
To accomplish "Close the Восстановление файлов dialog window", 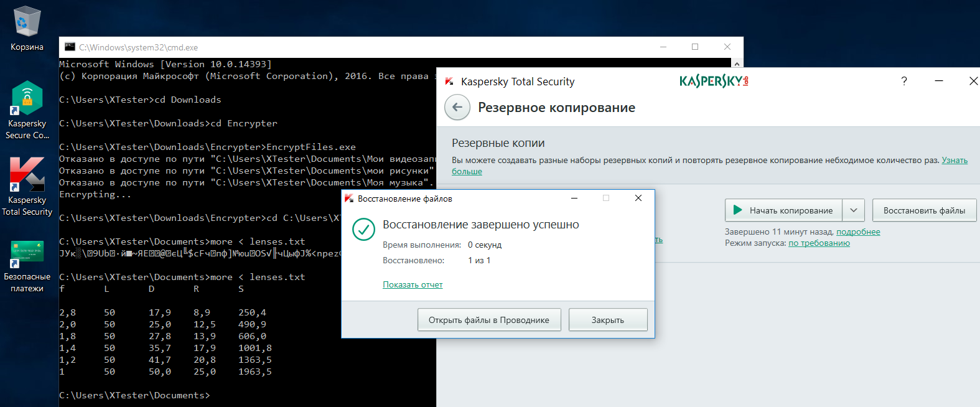I will (638, 198).
